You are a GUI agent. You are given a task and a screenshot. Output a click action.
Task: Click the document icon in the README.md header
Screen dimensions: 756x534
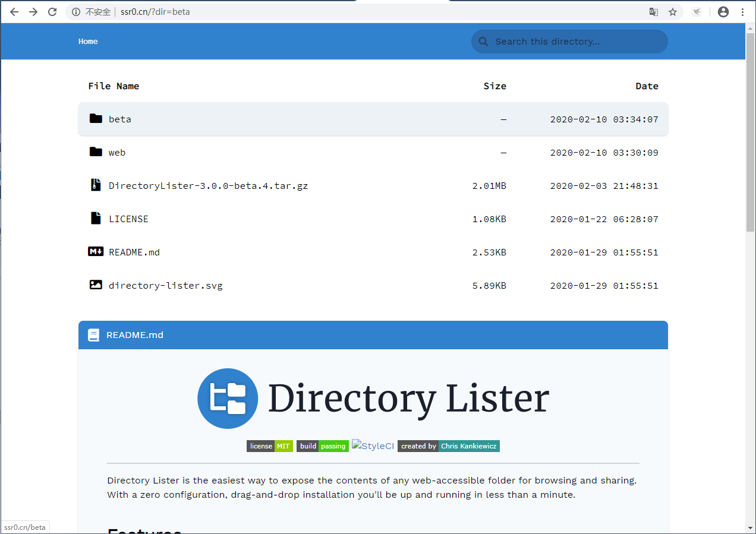coord(93,334)
